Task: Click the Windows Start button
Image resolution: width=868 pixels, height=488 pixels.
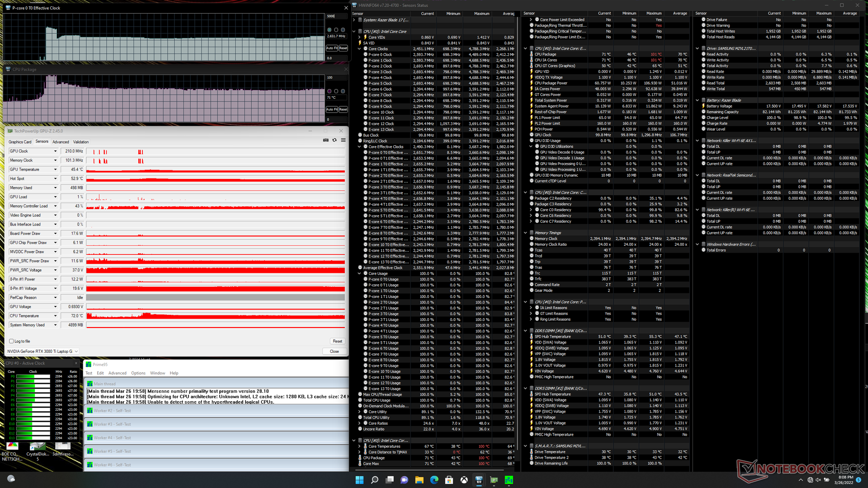Action: tap(359, 480)
